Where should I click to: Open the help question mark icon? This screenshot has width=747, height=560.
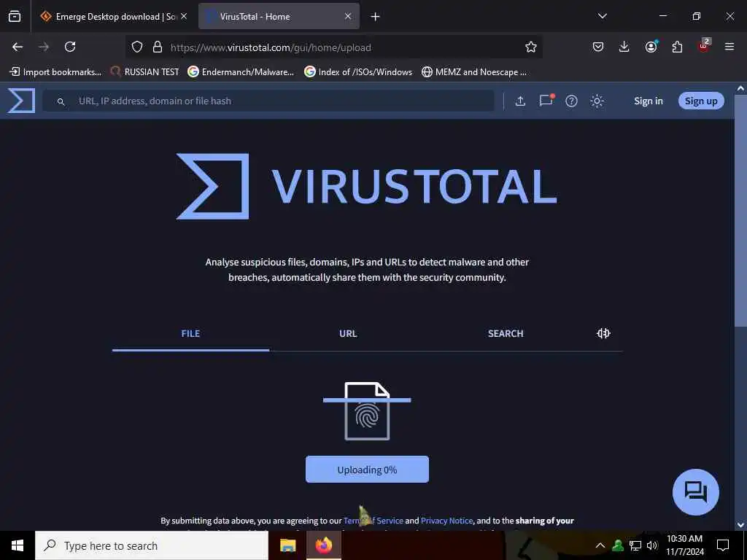tap(571, 101)
